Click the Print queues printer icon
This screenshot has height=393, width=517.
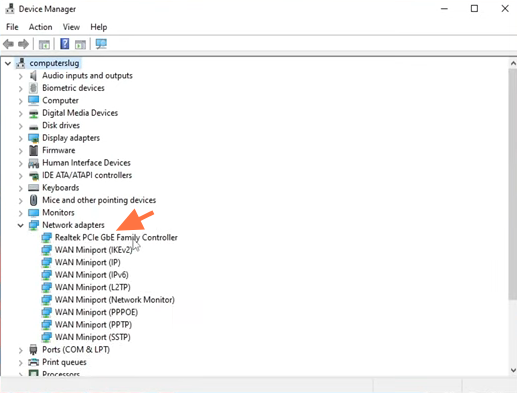pos(34,362)
